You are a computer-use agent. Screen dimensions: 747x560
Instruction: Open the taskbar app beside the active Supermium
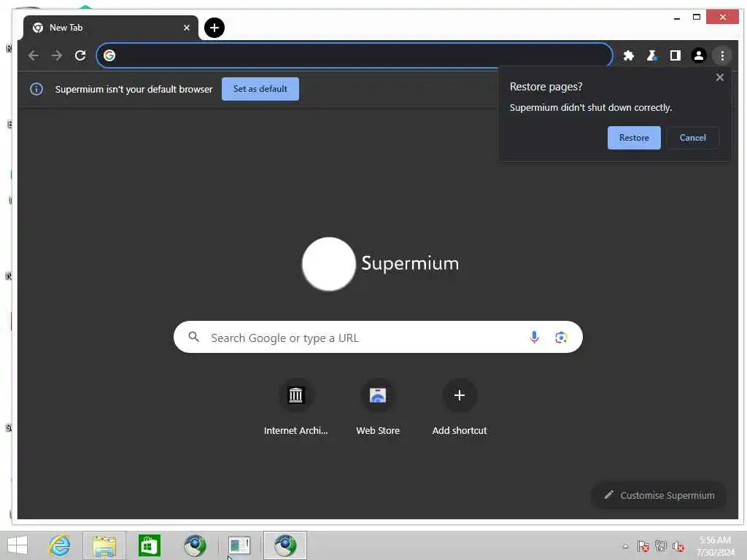click(x=239, y=545)
